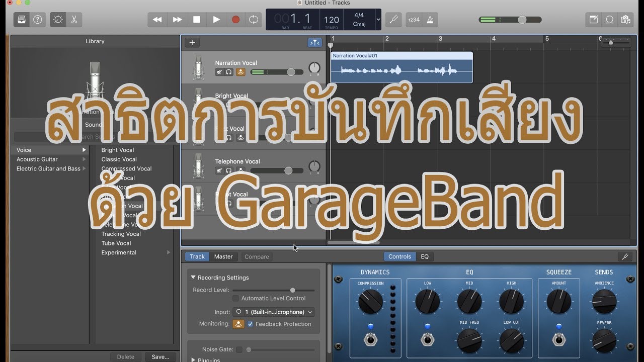The height and width of the screenshot is (362, 644).
Task: Flip the Squeeze on/off switch
Action: (558, 340)
